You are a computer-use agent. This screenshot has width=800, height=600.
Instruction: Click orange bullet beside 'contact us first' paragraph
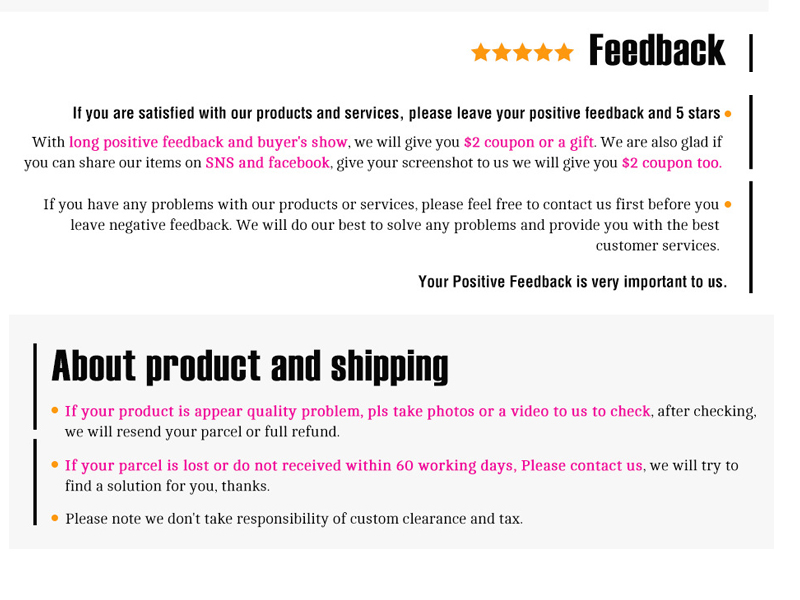(x=728, y=205)
